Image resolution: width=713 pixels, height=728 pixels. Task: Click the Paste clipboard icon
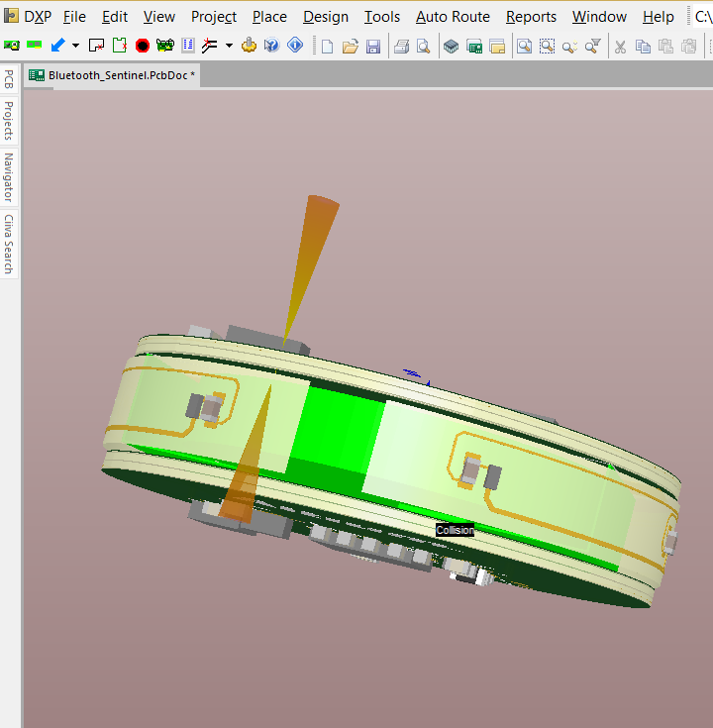666,47
